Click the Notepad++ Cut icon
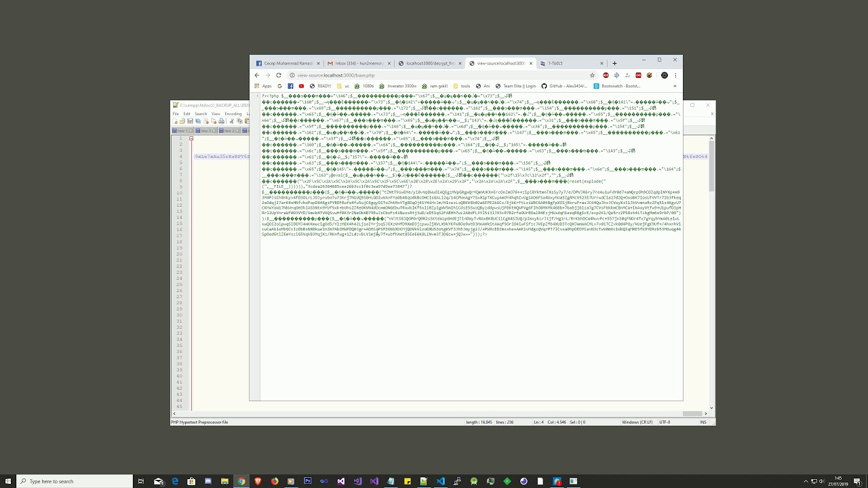The height and width of the screenshot is (488, 868). pos(232,121)
